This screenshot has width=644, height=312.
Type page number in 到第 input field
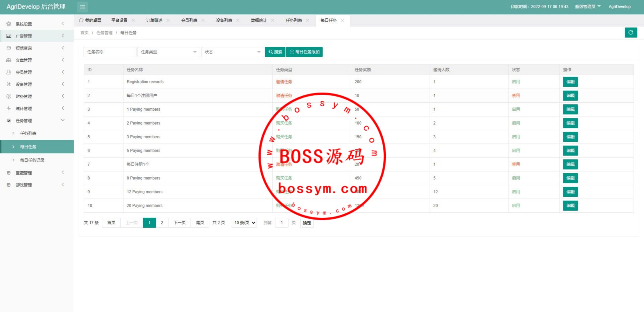pyautogui.click(x=281, y=222)
